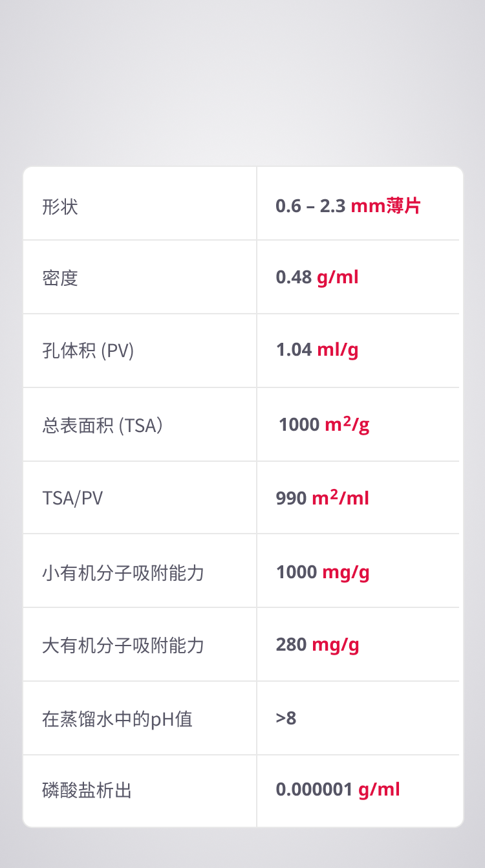
Task: Click the red mg/g unit beside 1000
Action: (346, 572)
